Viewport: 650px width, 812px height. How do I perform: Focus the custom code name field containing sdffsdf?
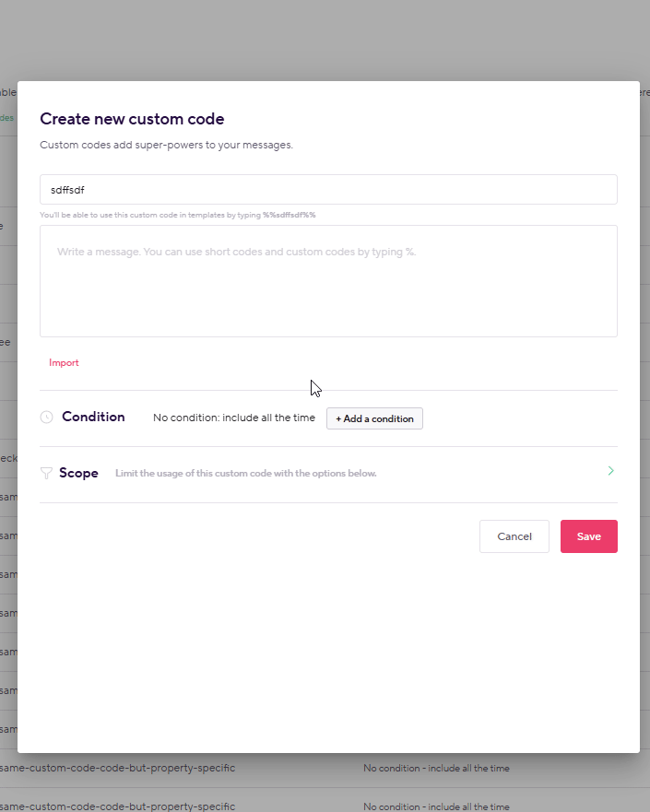[x=328, y=190]
